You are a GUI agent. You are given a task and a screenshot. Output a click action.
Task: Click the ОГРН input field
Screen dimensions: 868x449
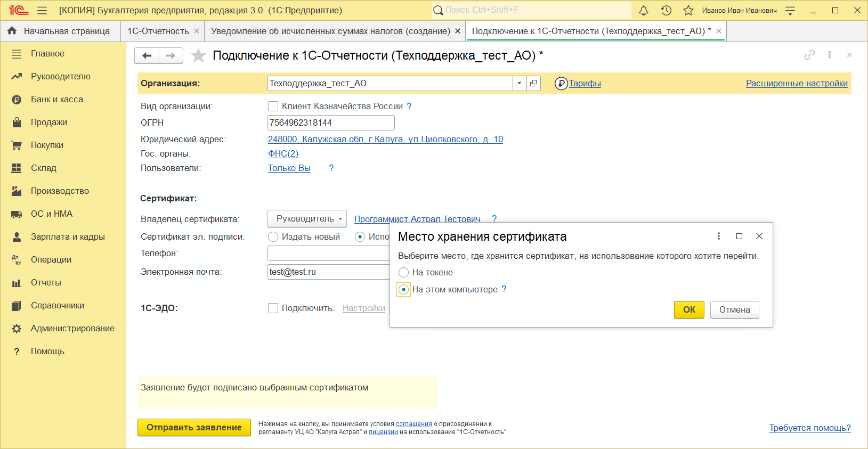(x=331, y=123)
